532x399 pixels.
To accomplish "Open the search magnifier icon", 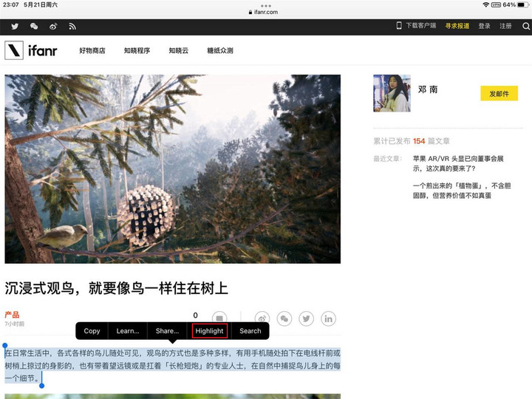I will (526, 26).
